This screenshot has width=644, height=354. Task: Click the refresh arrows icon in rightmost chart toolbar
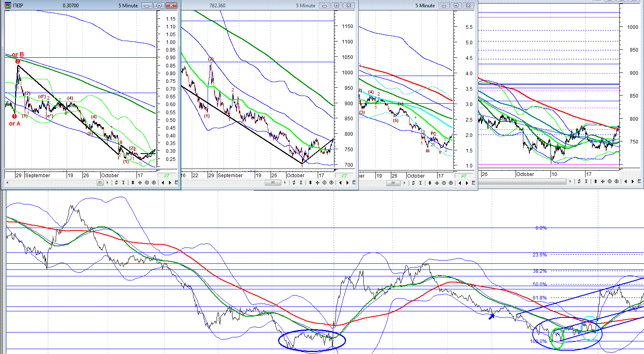[579, 181]
